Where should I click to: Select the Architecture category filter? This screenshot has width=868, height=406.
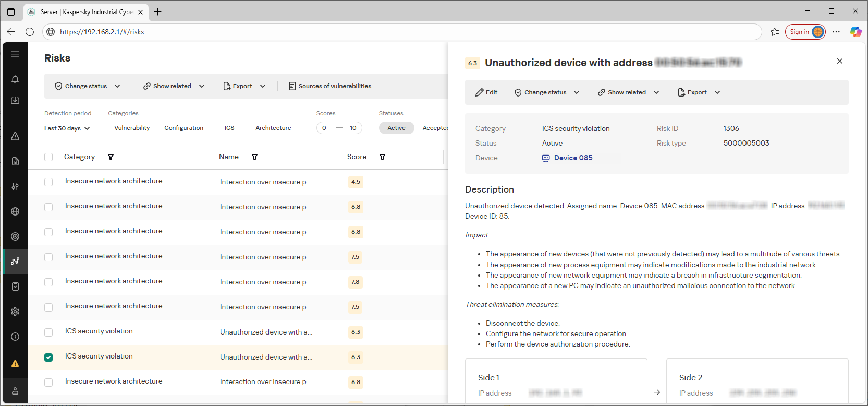pos(273,128)
